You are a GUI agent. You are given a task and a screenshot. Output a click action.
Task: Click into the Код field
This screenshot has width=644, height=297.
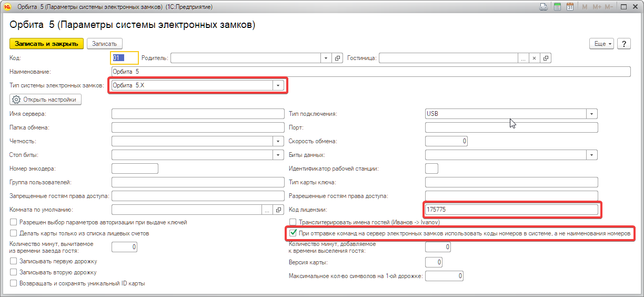click(x=125, y=58)
